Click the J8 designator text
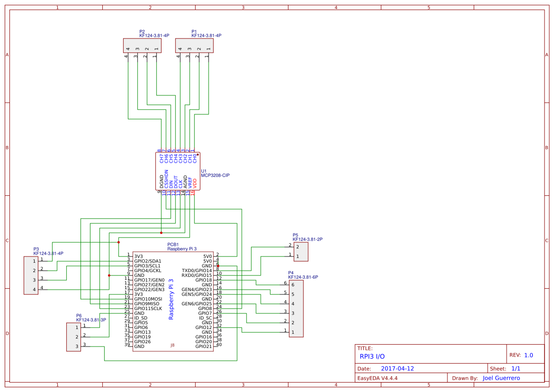The width and height of the screenshot is (554, 392). [x=172, y=346]
